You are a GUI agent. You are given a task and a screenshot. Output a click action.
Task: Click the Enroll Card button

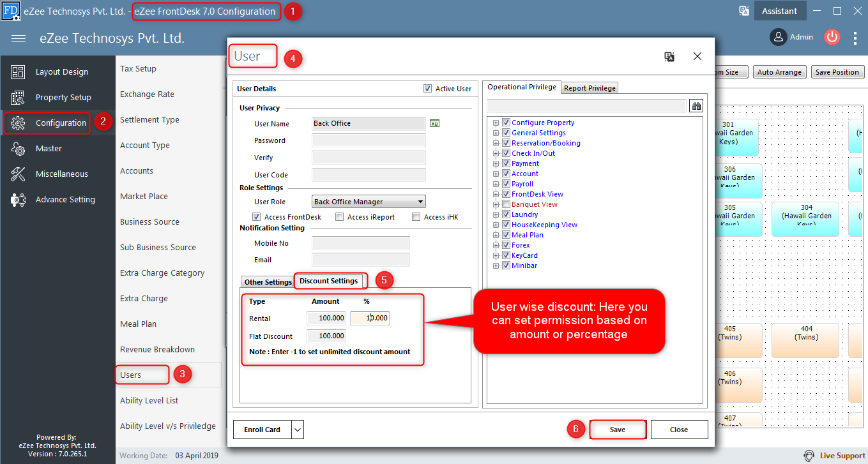point(263,430)
